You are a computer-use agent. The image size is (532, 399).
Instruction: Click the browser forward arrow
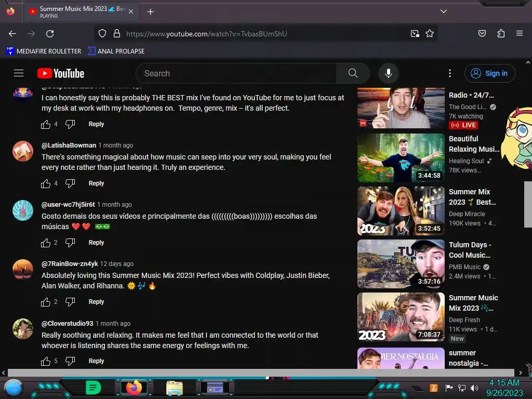tap(31, 34)
